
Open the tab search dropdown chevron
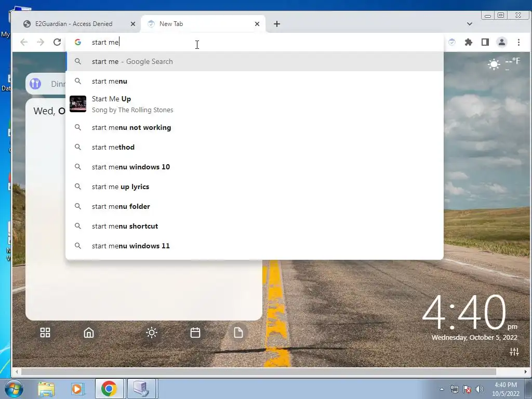coord(470,24)
